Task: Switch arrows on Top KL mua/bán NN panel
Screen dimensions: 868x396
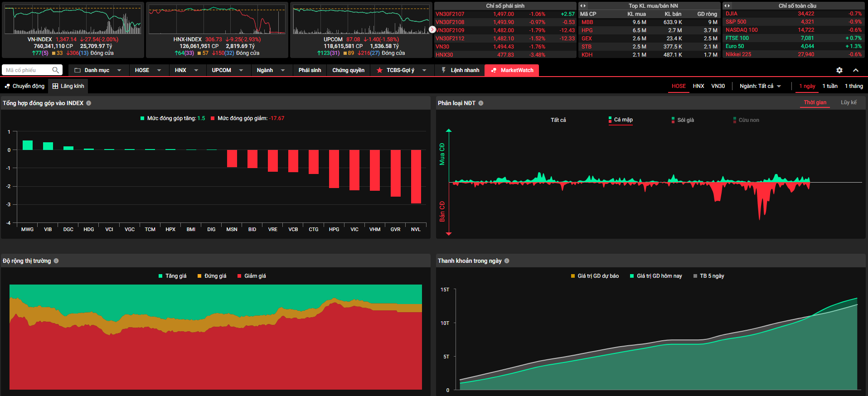Action: tap(583, 6)
